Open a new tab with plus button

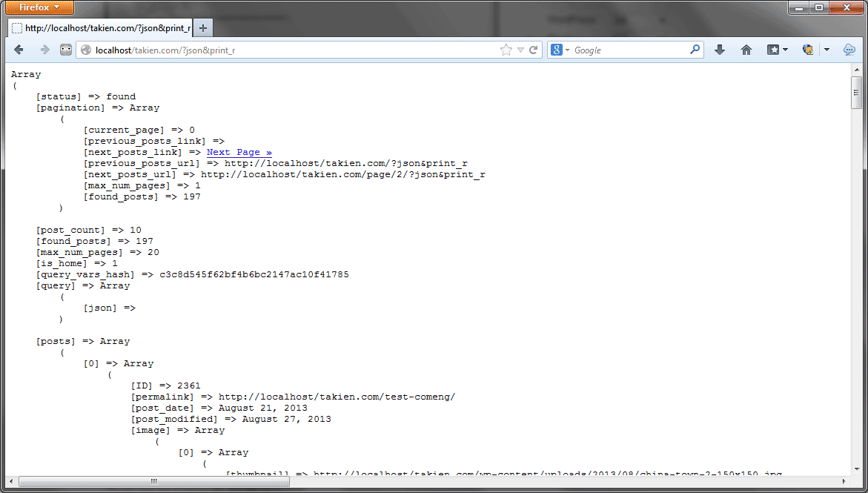tap(203, 28)
